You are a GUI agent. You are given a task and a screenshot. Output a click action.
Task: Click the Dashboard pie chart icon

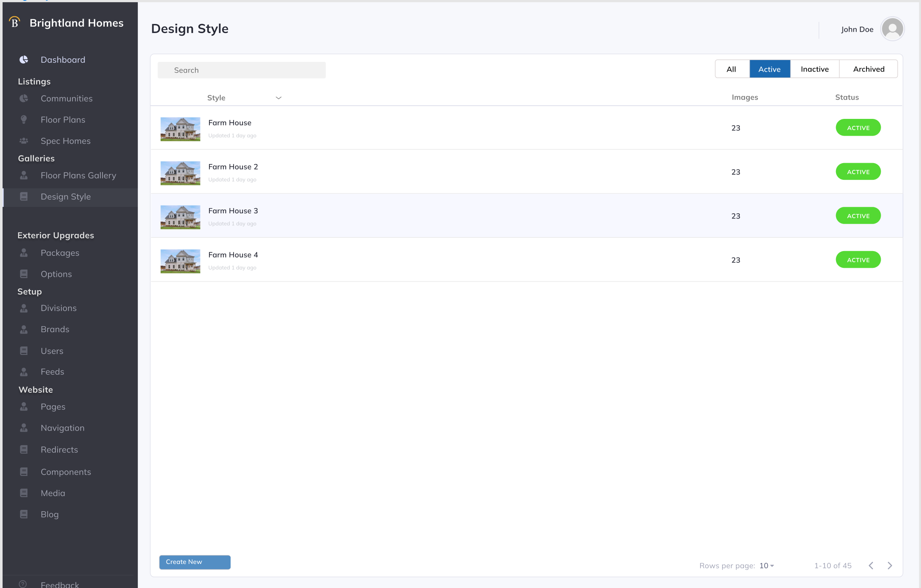coord(24,60)
